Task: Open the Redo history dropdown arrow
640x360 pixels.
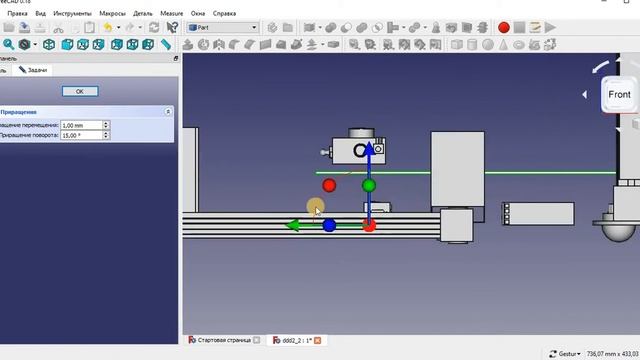Action: [x=140, y=27]
